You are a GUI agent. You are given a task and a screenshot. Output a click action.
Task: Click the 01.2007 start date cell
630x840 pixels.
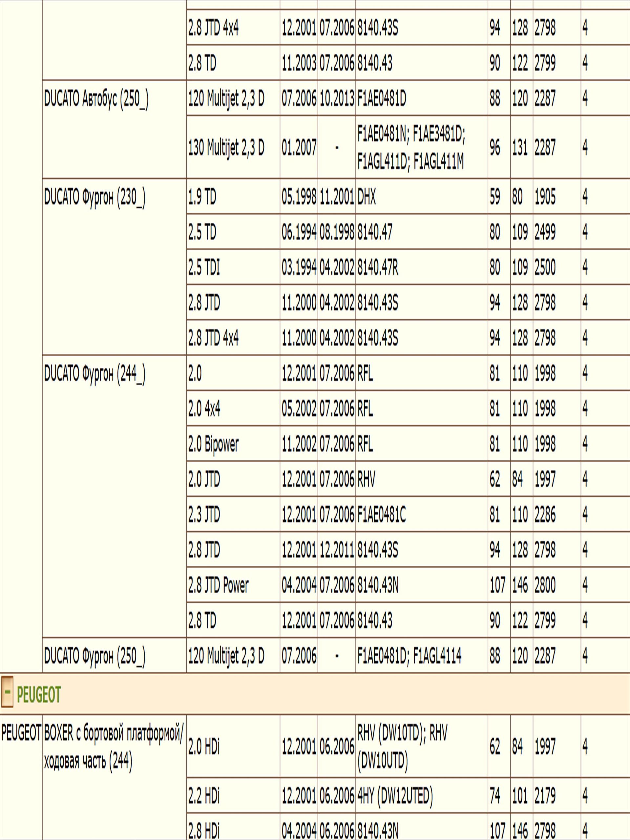click(x=299, y=147)
